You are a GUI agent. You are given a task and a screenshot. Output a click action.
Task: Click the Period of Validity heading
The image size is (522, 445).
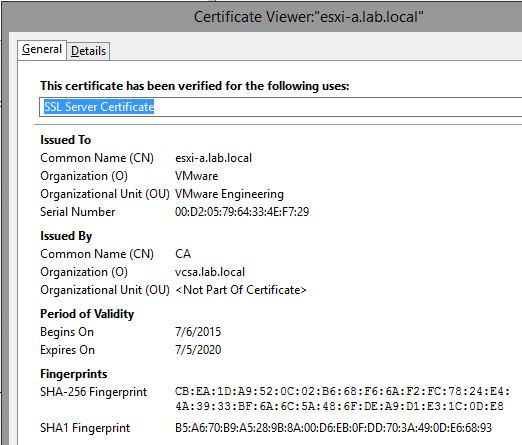pyautogui.click(x=87, y=314)
